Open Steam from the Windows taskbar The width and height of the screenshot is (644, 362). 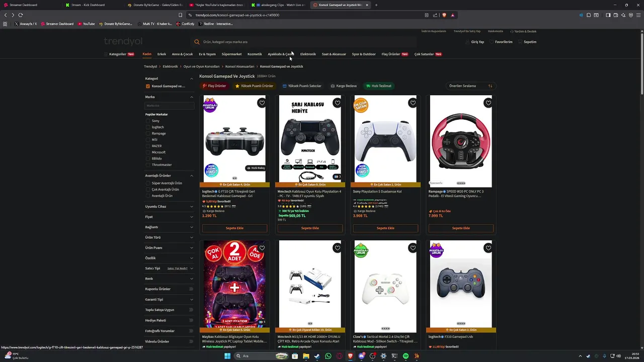pos(317,356)
